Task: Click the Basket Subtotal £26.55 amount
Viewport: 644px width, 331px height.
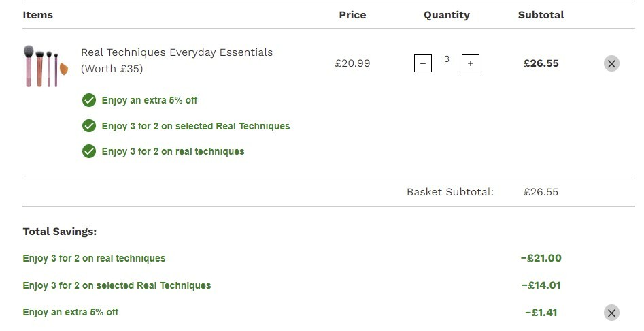Action: click(541, 192)
